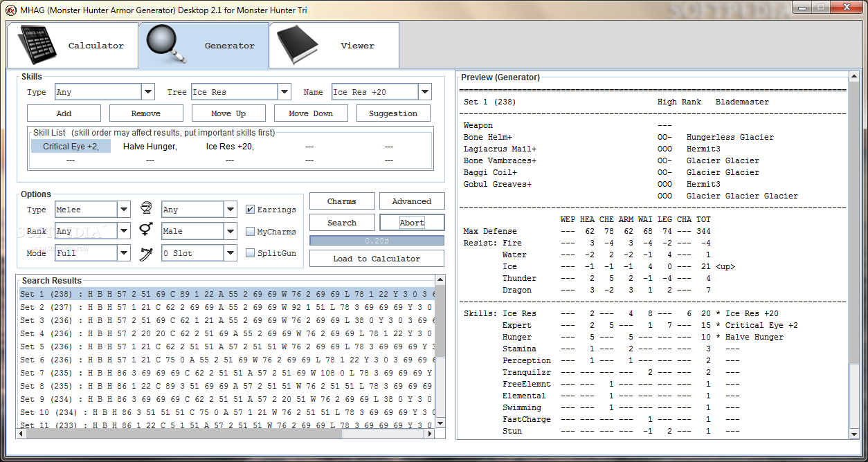Click Bone Helm+ in Preview
The height and width of the screenshot is (462, 868).
coord(488,137)
